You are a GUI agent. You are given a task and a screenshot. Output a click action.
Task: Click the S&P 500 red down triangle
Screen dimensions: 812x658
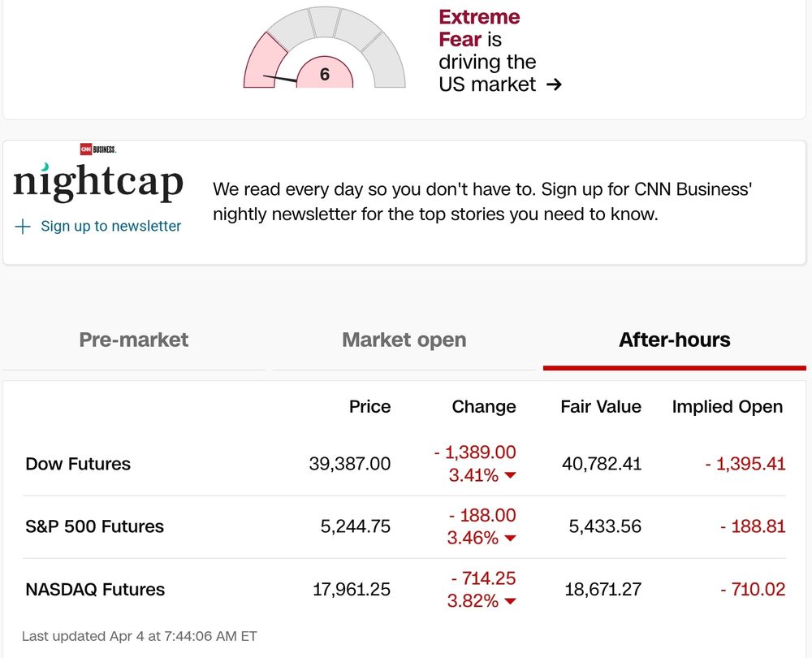coord(510,539)
